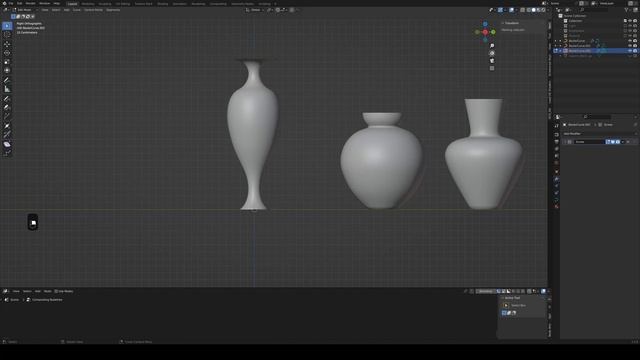The width and height of the screenshot is (640, 360).
Task: Open the viewport View menu in the 3D viewport header
Action: point(44,10)
